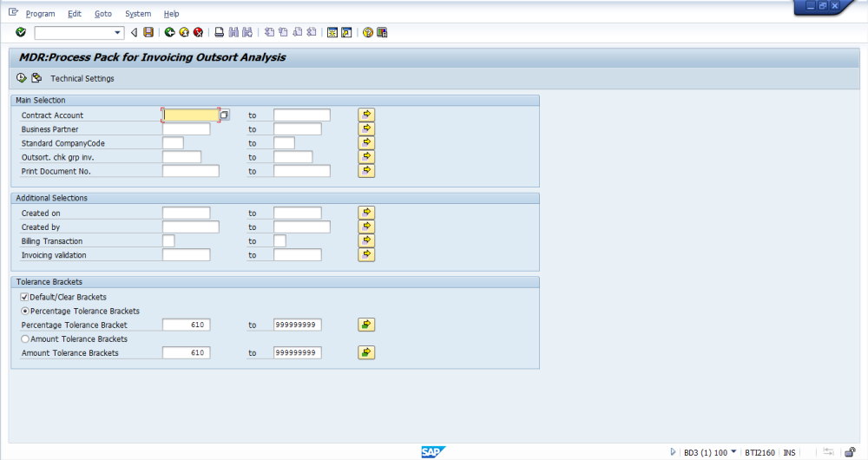The height and width of the screenshot is (460, 868).
Task: Click the yellow Exit icon
Action: [x=184, y=32]
